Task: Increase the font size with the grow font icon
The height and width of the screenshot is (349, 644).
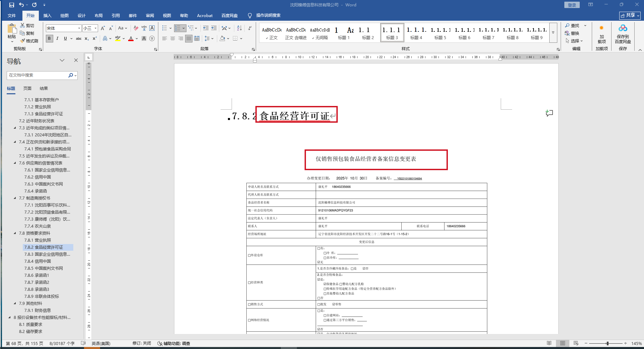Action: (103, 28)
